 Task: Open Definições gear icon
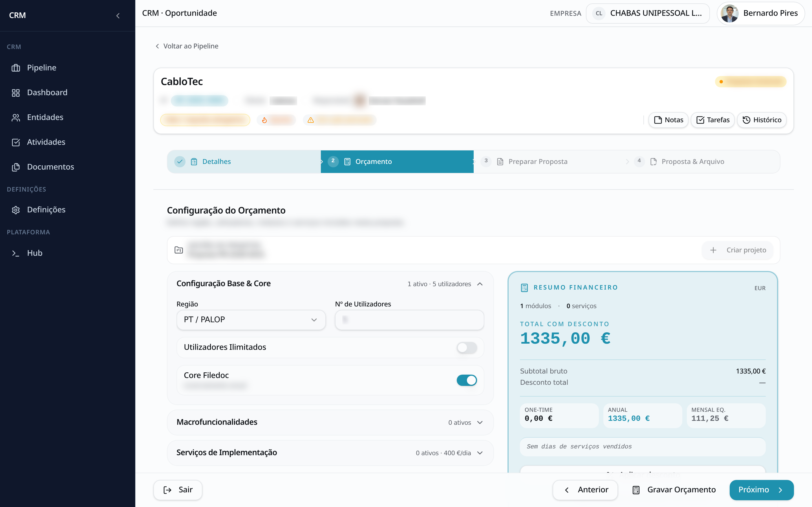point(16,210)
